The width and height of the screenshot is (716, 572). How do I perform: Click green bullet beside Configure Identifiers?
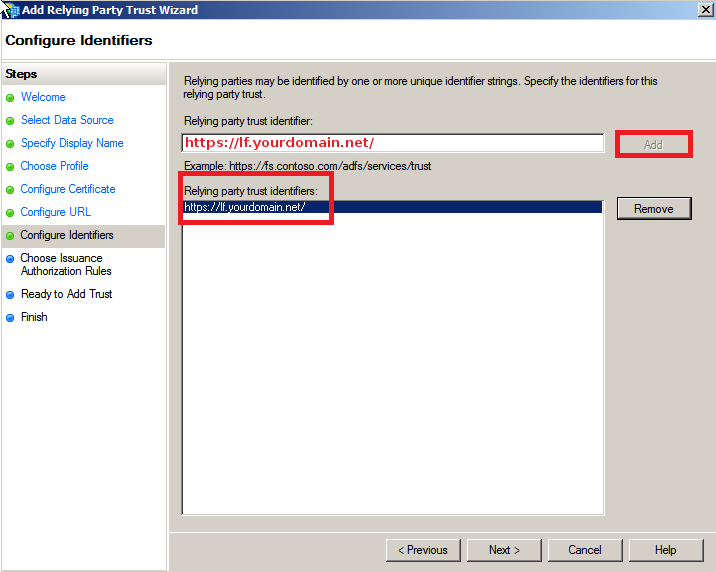click(x=10, y=236)
